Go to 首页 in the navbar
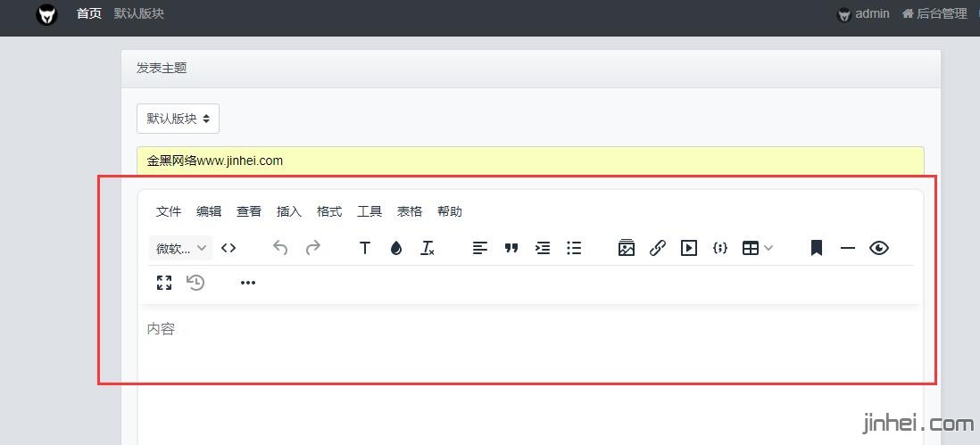Screen dimensions: 980x445 tap(88, 13)
